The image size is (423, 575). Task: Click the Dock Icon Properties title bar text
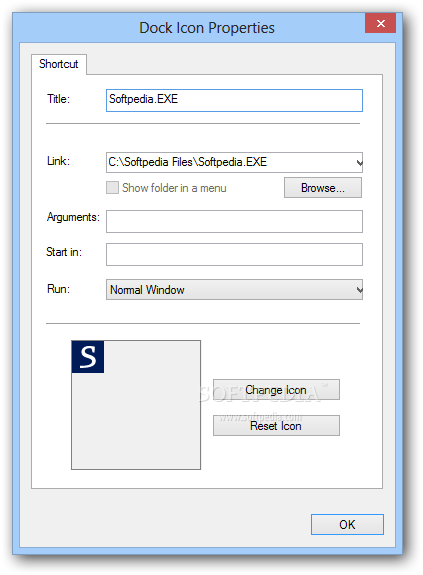207,28
